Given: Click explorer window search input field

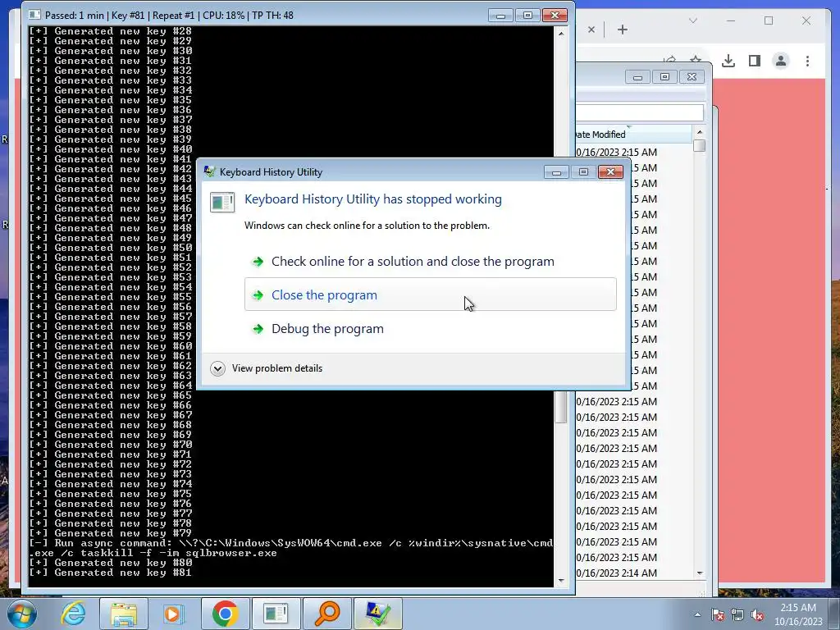Looking at the screenshot, I should [x=640, y=112].
